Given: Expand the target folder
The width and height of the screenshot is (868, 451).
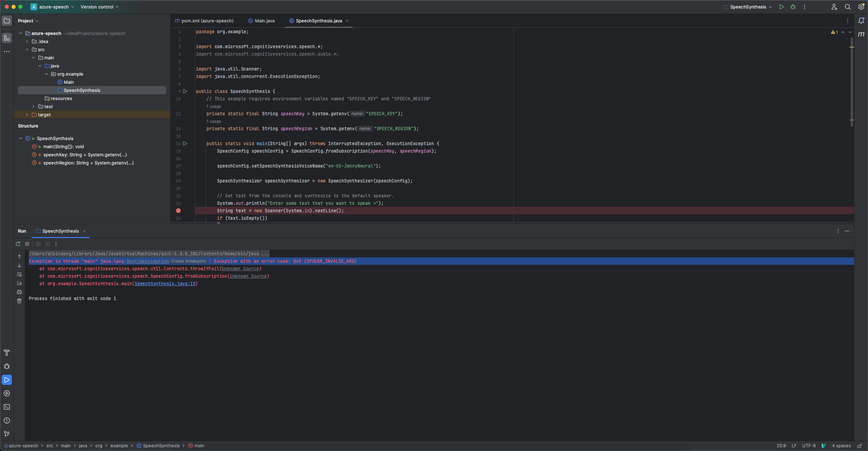Looking at the screenshot, I should point(27,115).
